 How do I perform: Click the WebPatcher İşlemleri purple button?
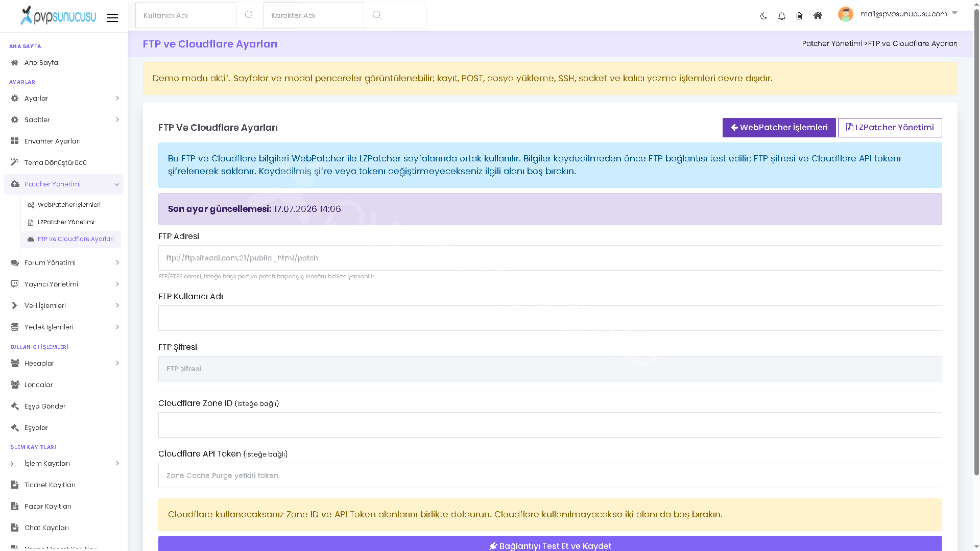click(x=779, y=128)
